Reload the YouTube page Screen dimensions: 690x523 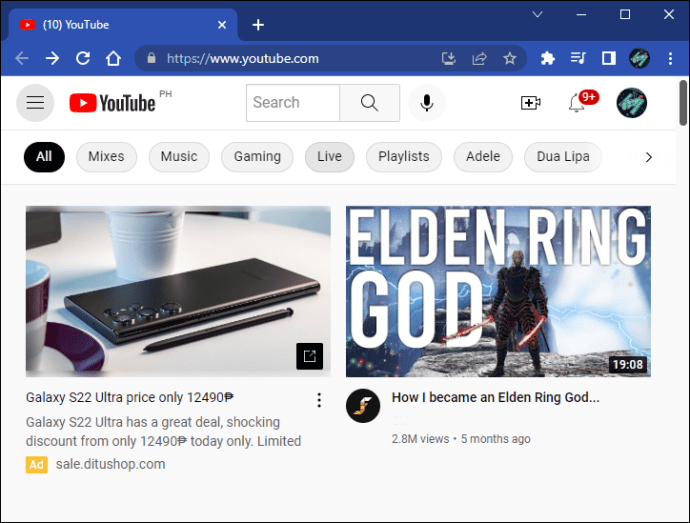pos(83,58)
